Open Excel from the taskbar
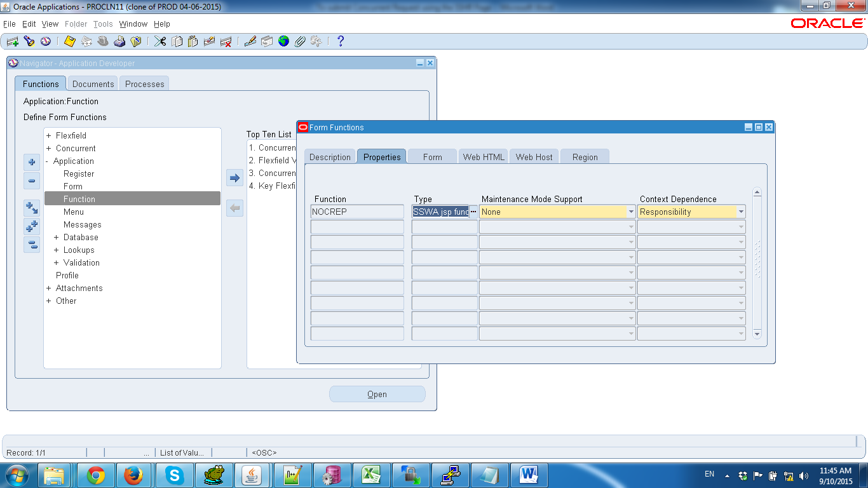Screen dimensions: 868x488 (x=371, y=475)
